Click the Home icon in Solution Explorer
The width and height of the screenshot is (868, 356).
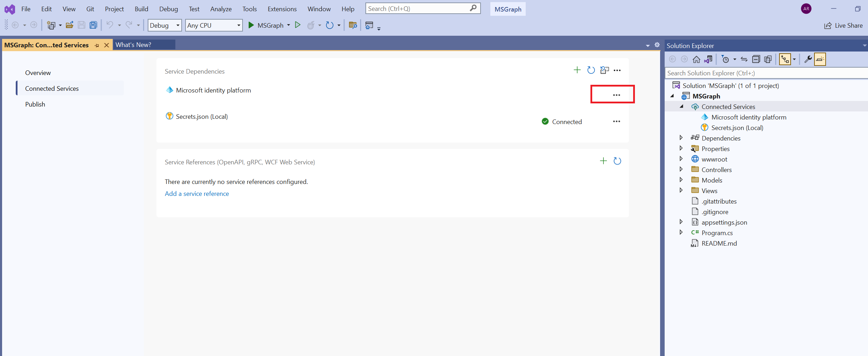click(696, 59)
